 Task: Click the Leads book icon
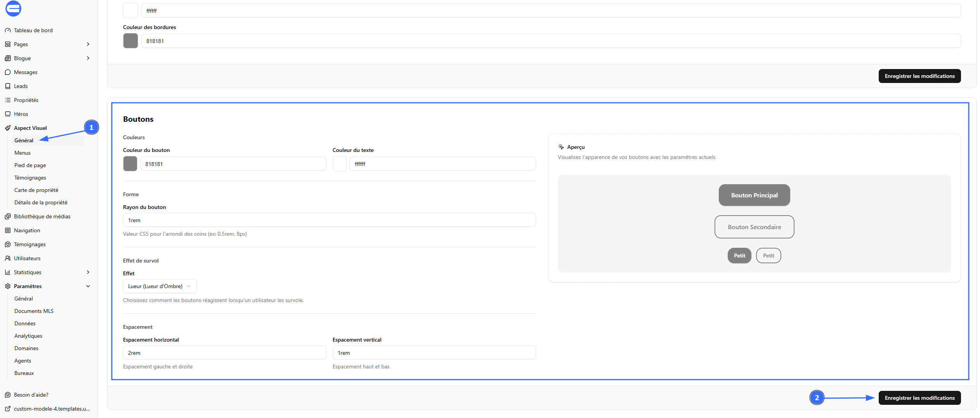click(x=8, y=86)
